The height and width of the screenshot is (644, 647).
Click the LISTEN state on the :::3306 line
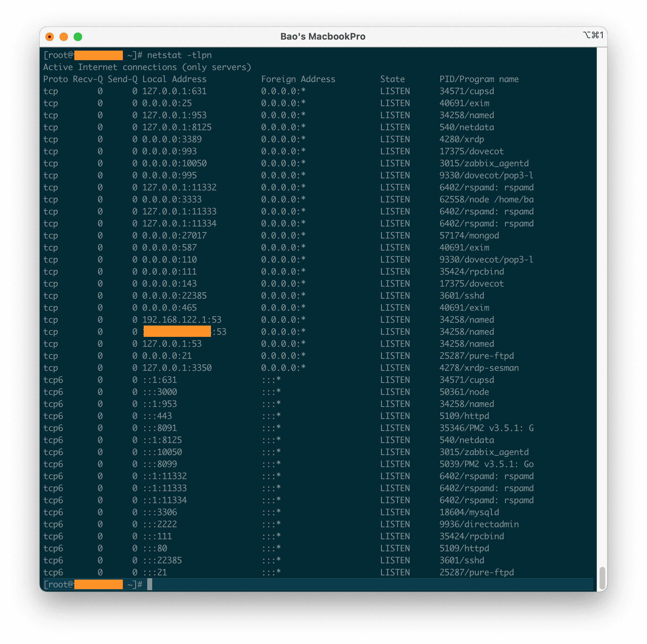tap(395, 512)
